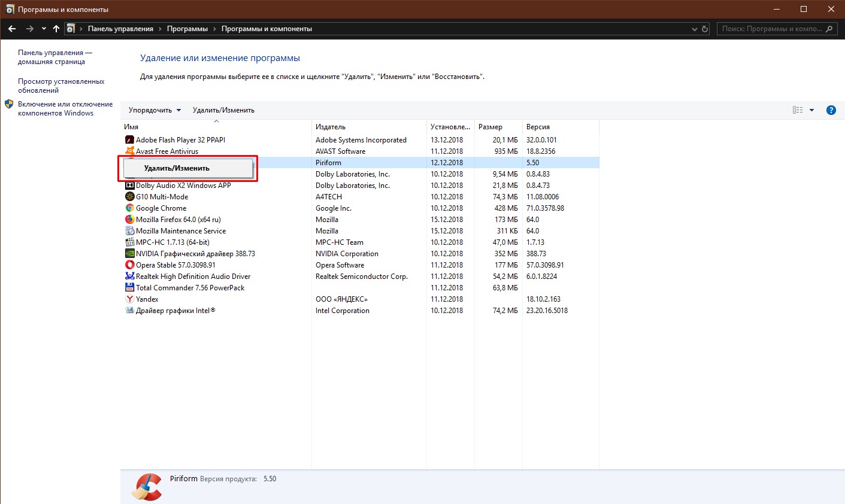Click the version 23.20.16.5018 cell
Viewport: 845px width, 504px height.
tap(547, 311)
